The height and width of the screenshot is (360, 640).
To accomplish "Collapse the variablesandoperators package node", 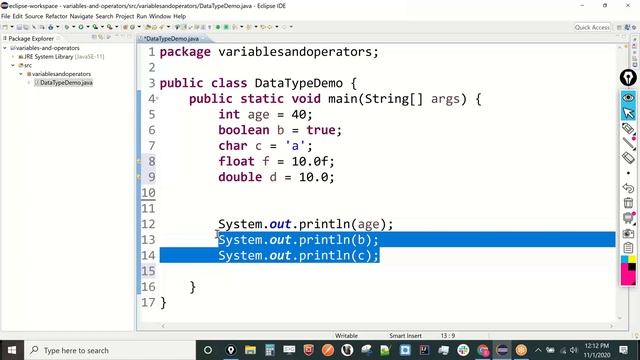I will (x=21, y=74).
